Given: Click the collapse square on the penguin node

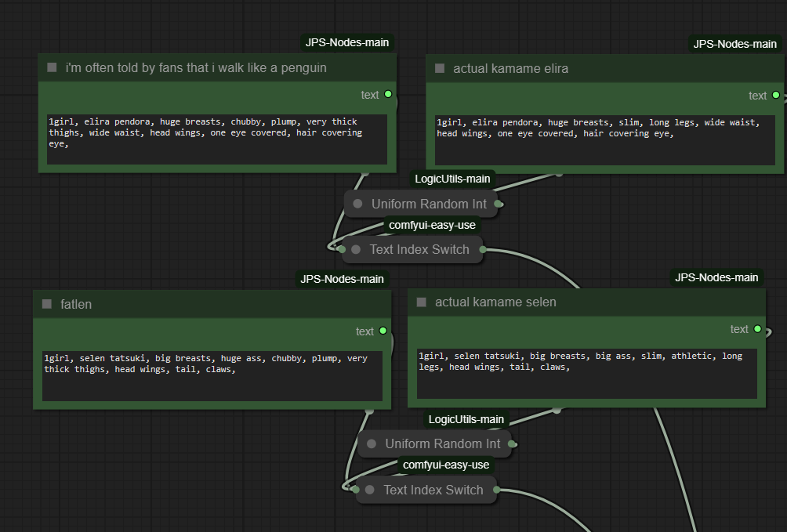Looking at the screenshot, I should tap(53, 67).
